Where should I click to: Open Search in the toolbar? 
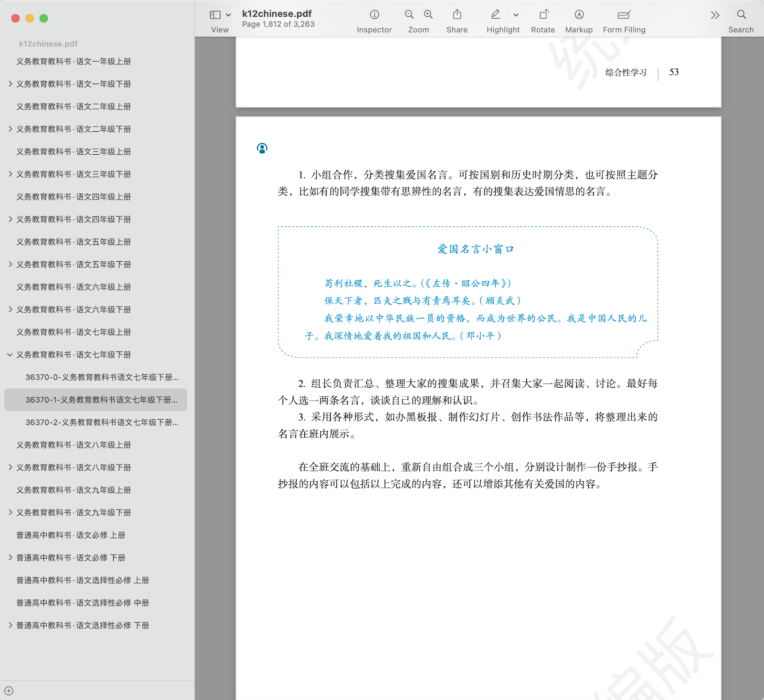(741, 15)
